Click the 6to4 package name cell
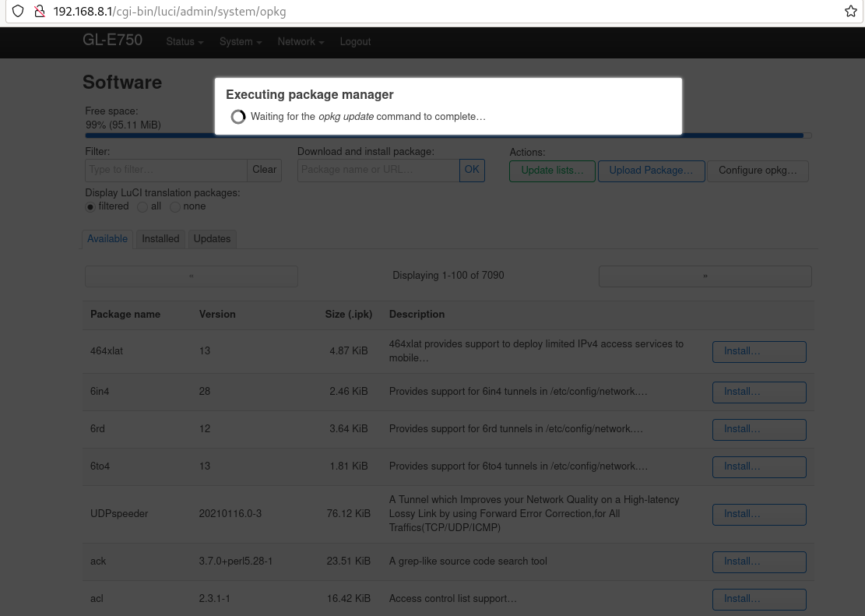Image resolution: width=865 pixels, height=616 pixels. pyautogui.click(x=100, y=466)
